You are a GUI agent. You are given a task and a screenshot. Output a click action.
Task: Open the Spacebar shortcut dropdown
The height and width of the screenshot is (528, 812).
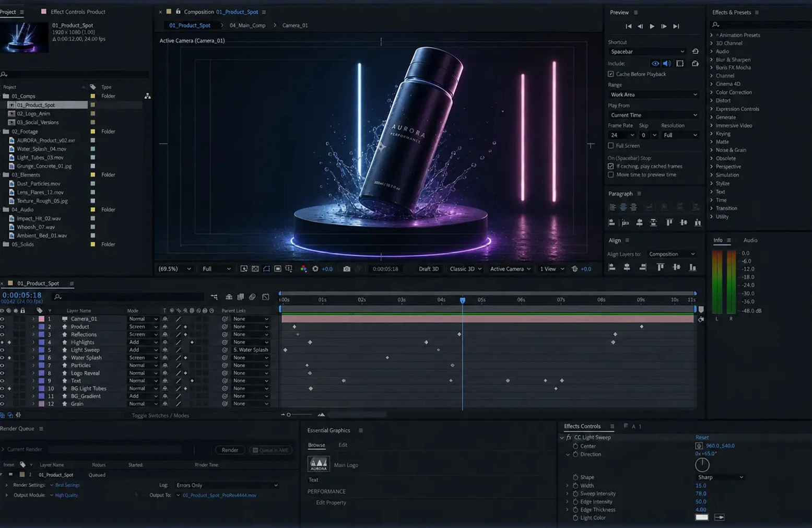[x=647, y=52]
